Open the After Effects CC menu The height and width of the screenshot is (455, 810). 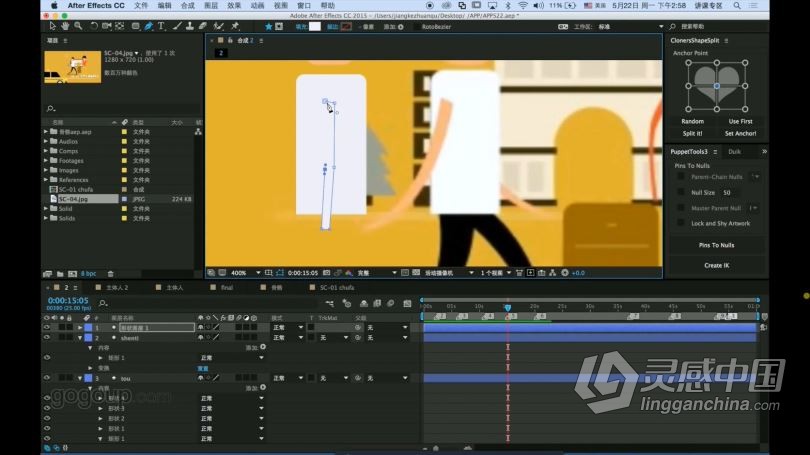[96, 6]
